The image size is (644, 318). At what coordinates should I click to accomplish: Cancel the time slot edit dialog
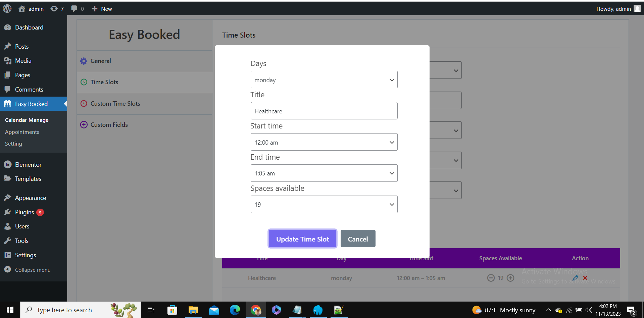coord(358,239)
